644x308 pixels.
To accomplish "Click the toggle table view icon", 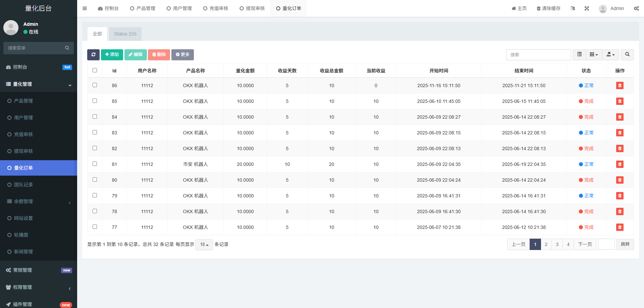I will 579,55.
